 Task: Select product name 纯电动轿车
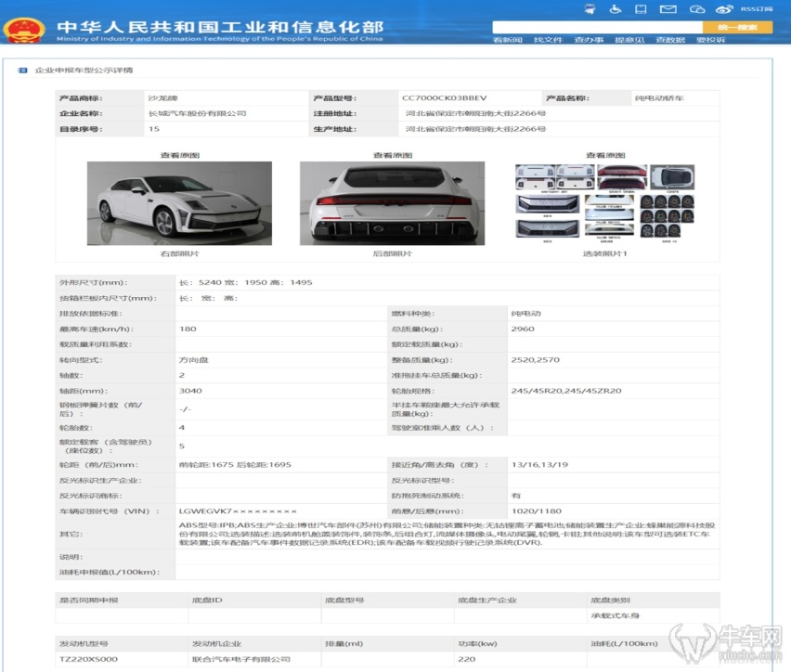pos(659,98)
